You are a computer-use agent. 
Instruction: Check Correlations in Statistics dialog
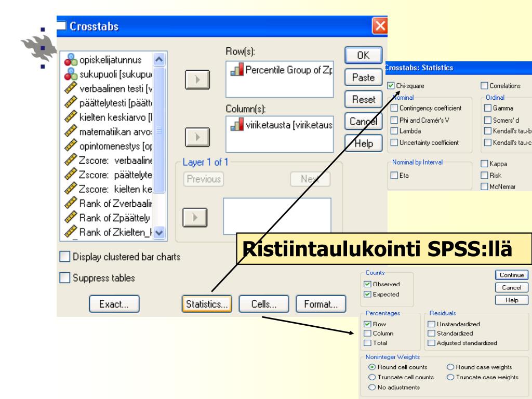[485, 86]
